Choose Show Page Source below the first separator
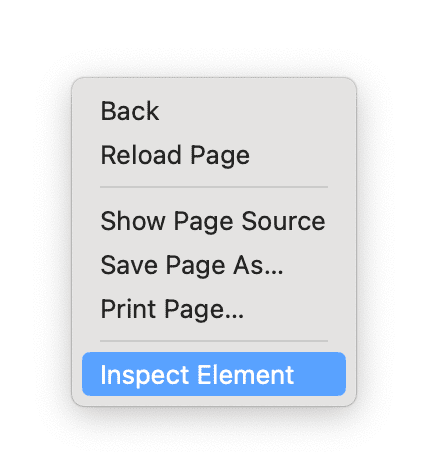The height and width of the screenshot is (472, 422). point(214,221)
